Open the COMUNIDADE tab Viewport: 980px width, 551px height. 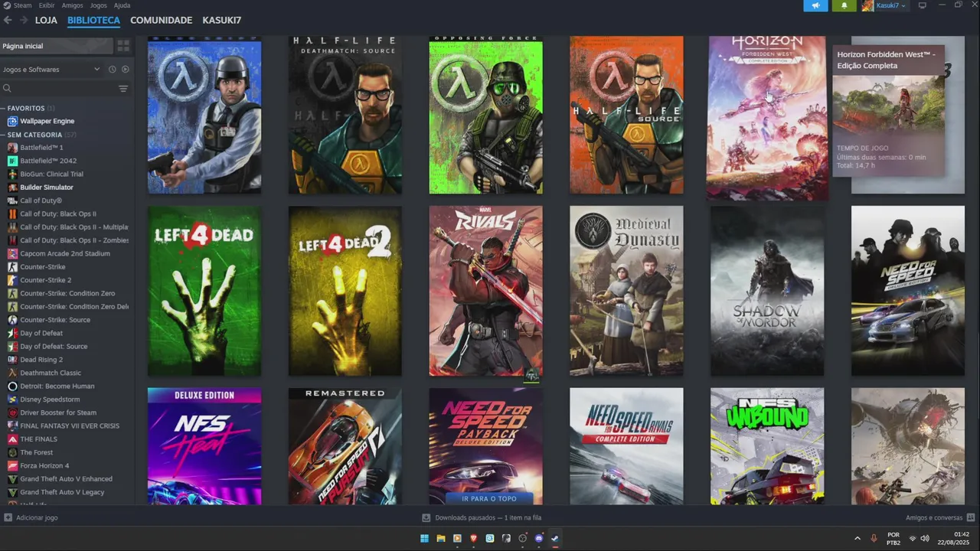tap(161, 20)
